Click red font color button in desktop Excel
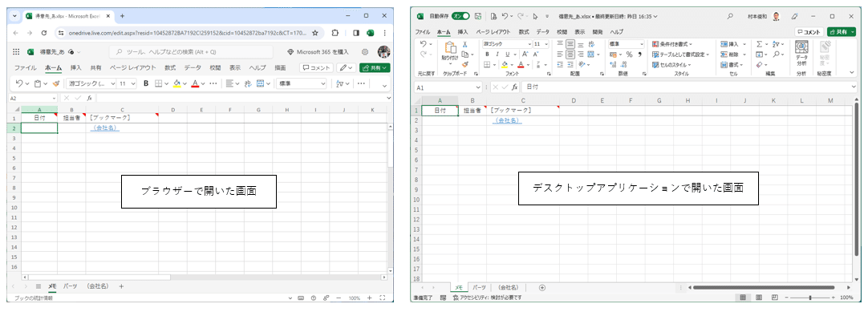Screen dimensions: 868x312 [521, 65]
